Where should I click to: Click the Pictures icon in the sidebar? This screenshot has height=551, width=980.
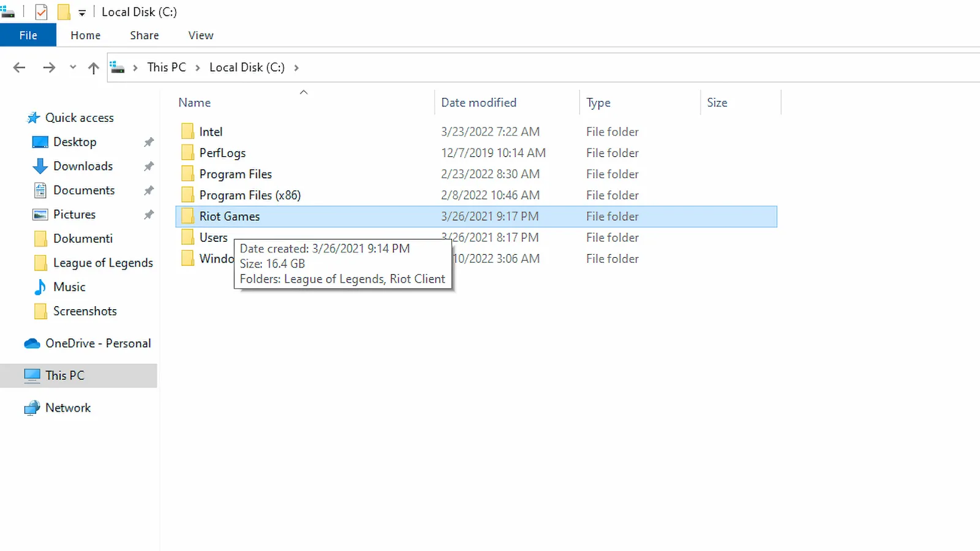[x=40, y=214]
